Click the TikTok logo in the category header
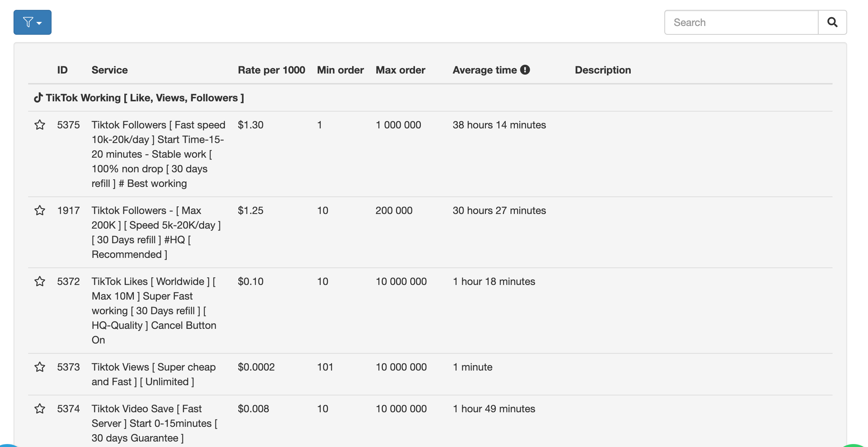This screenshot has height=447, width=868. coord(38,98)
